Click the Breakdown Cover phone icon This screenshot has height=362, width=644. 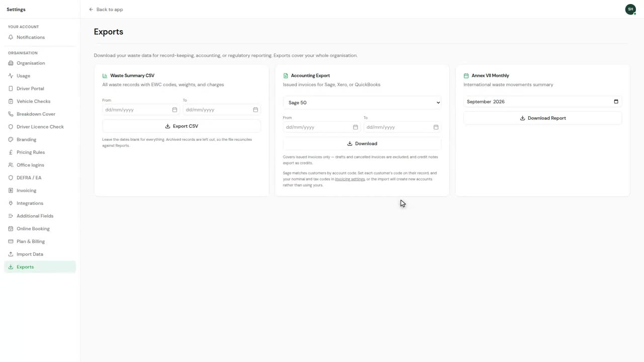pos(11,114)
